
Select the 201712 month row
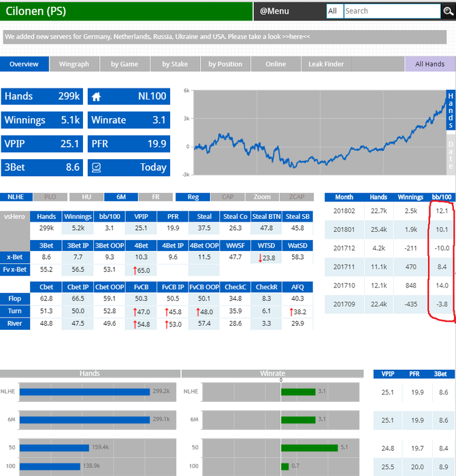pos(390,248)
